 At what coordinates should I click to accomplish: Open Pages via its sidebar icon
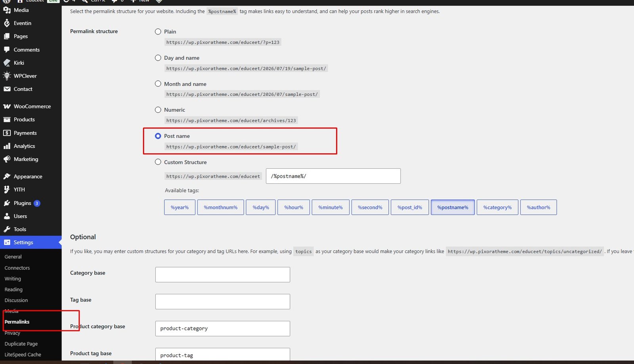pos(7,36)
